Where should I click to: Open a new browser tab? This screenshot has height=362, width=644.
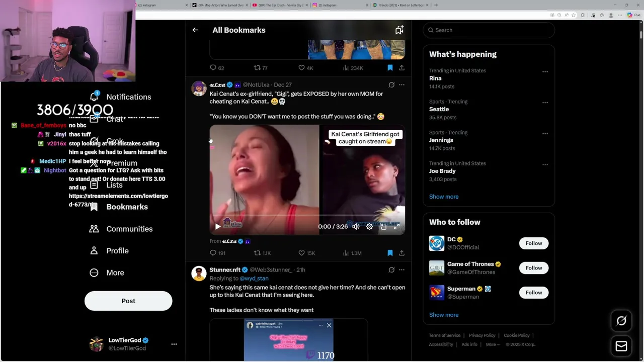[436, 5]
